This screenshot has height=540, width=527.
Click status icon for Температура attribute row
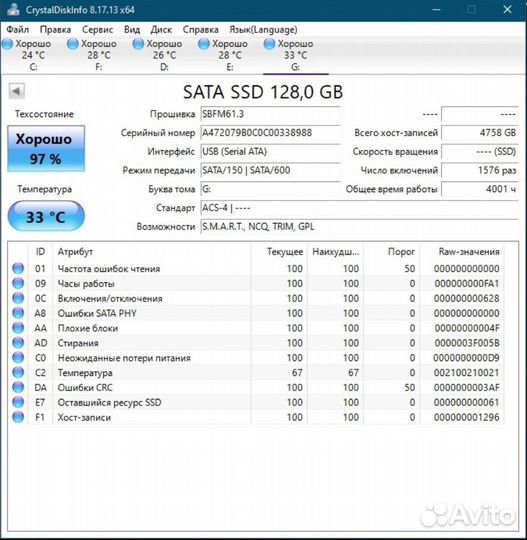coord(18,372)
